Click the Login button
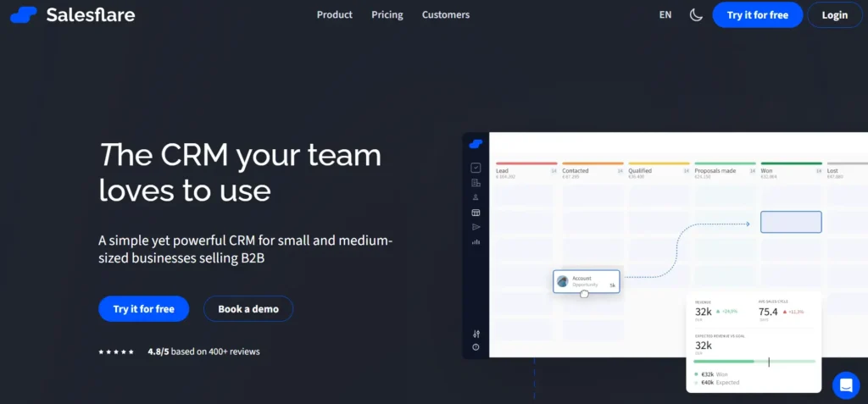Viewport: 868px width, 404px height. 834,15
